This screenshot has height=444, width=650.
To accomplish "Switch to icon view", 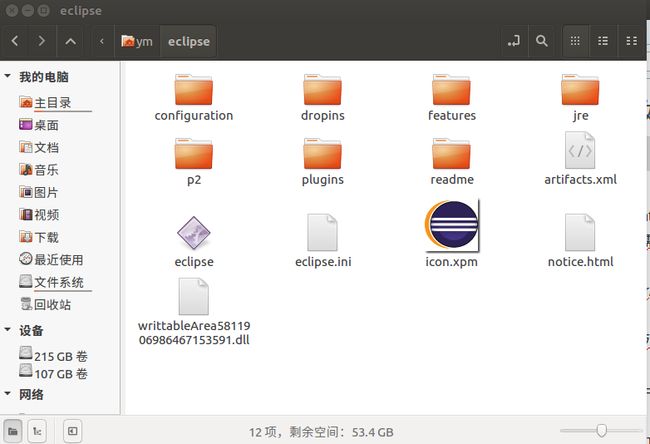I will 575,41.
